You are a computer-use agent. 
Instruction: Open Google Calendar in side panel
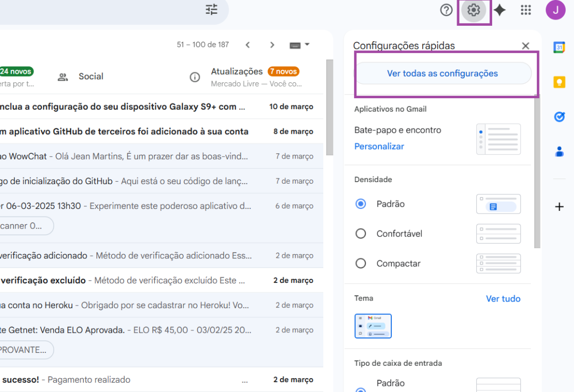pyautogui.click(x=559, y=47)
